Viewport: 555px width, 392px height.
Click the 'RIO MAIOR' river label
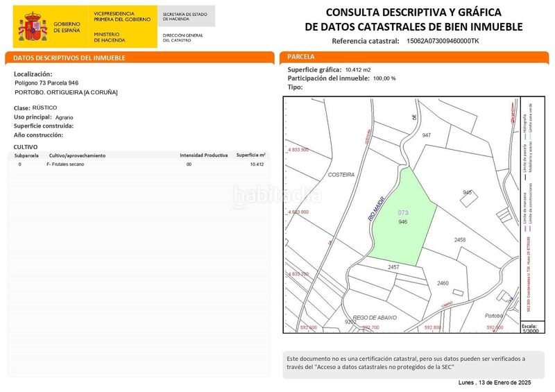point(376,209)
